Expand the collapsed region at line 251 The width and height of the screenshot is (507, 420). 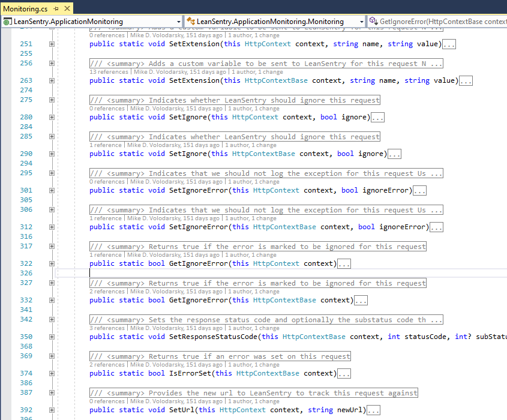[52, 44]
